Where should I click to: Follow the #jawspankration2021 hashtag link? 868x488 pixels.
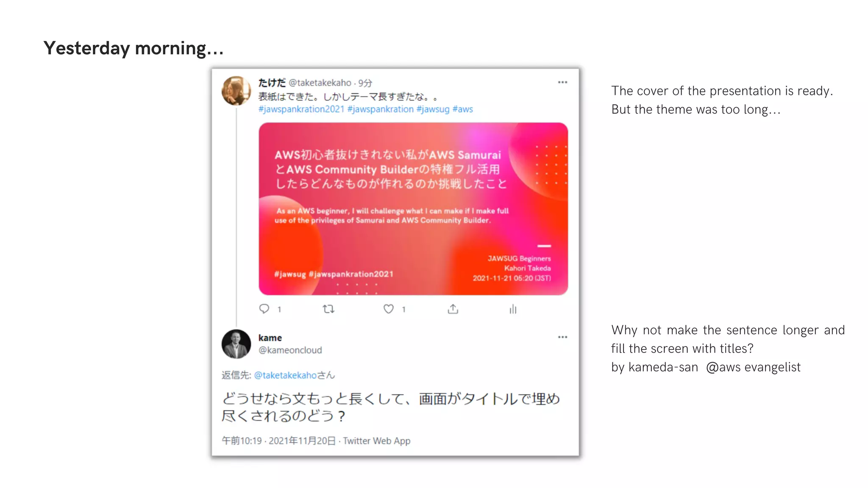pyautogui.click(x=301, y=109)
